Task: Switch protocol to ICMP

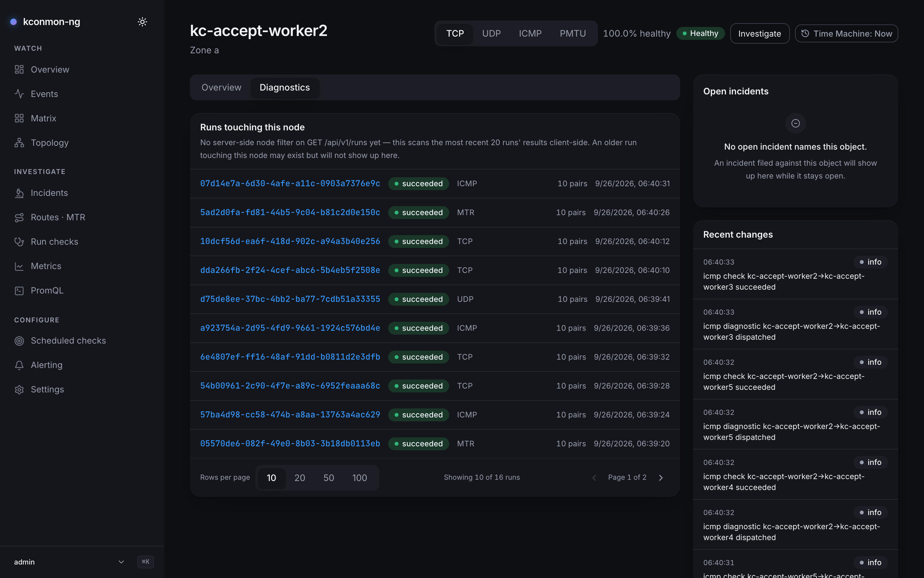Action: [530, 33]
